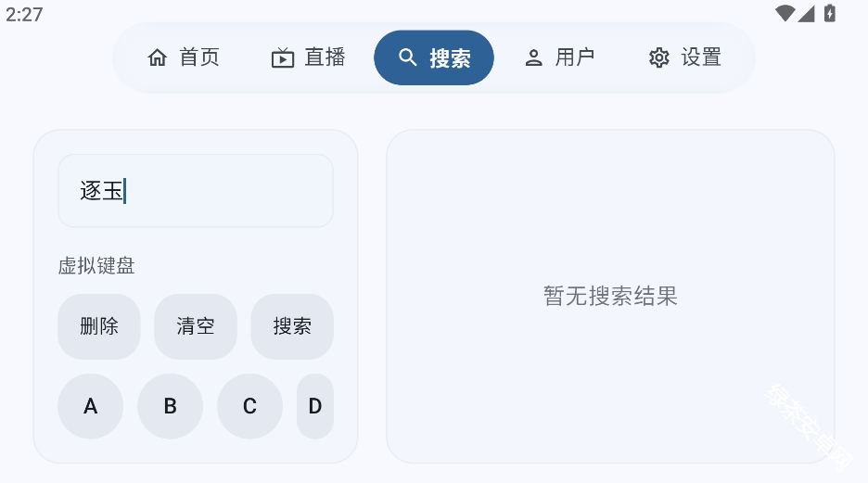Tap the Wi-Fi status bar icon
Screen dimensions: 868x483
click(785, 13)
